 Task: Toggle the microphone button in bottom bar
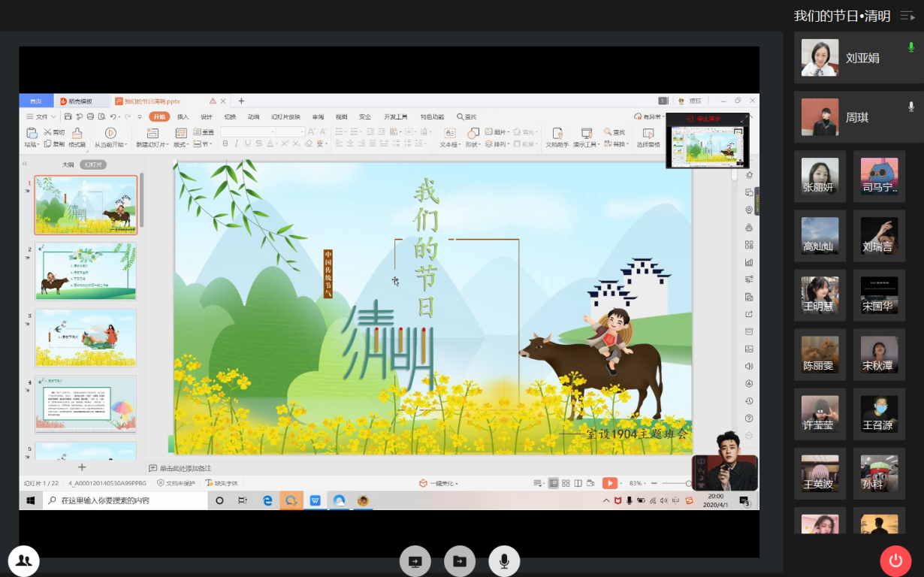pos(504,560)
